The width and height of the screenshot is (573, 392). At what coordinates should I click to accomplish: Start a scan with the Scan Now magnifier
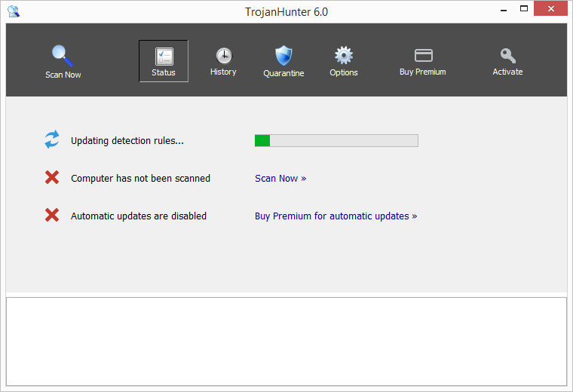tap(63, 62)
